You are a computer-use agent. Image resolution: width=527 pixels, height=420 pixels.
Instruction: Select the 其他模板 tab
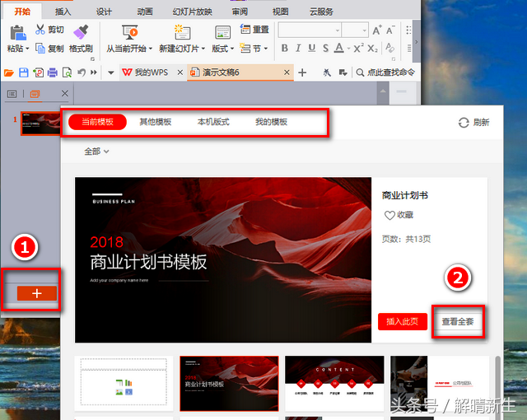156,122
